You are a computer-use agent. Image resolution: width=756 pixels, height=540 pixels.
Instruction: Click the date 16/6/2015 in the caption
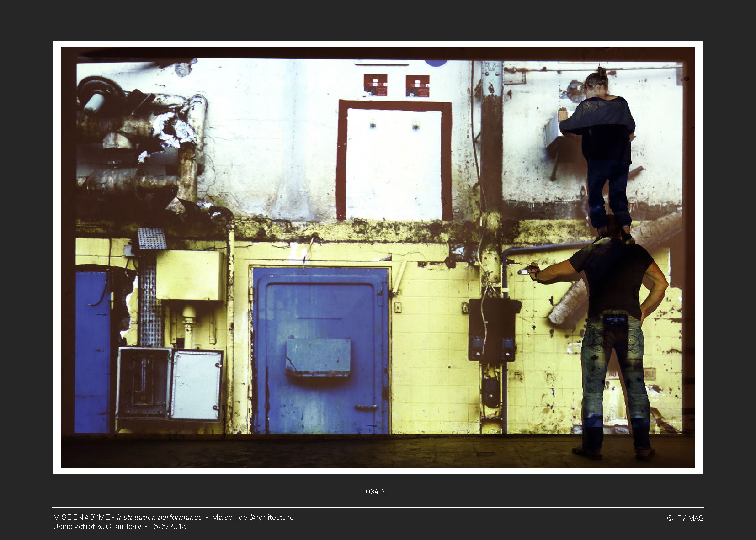tap(168, 526)
